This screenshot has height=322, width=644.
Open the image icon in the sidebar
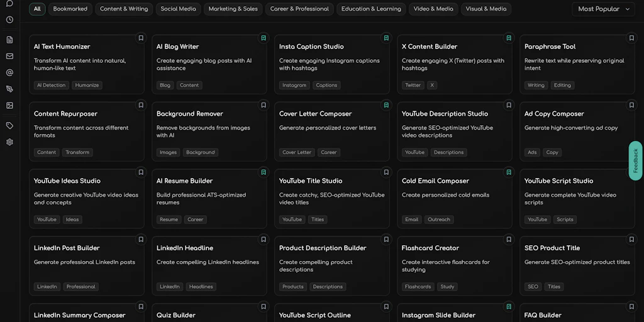point(10,106)
